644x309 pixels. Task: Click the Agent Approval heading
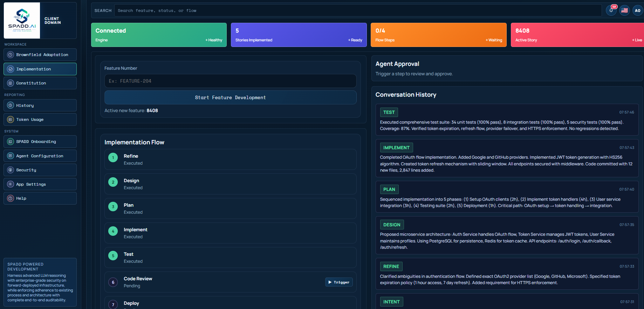397,64
